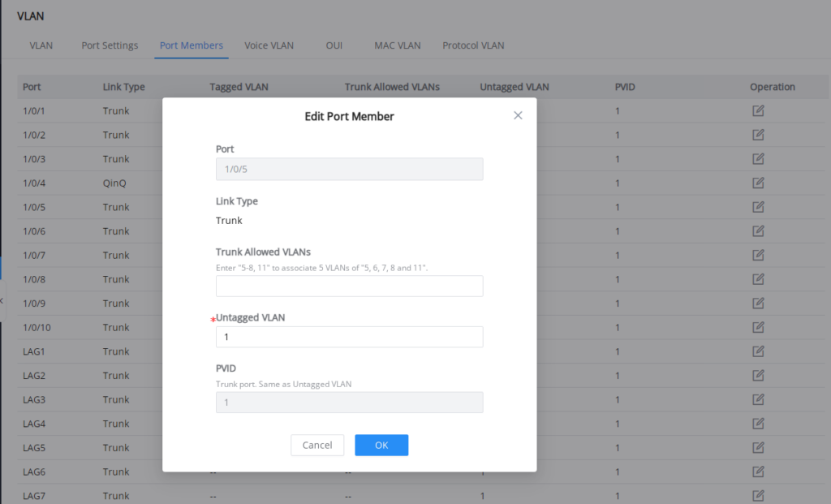Switch to the Port Settings tab
The image size is (831, 504).
(110, 45)
